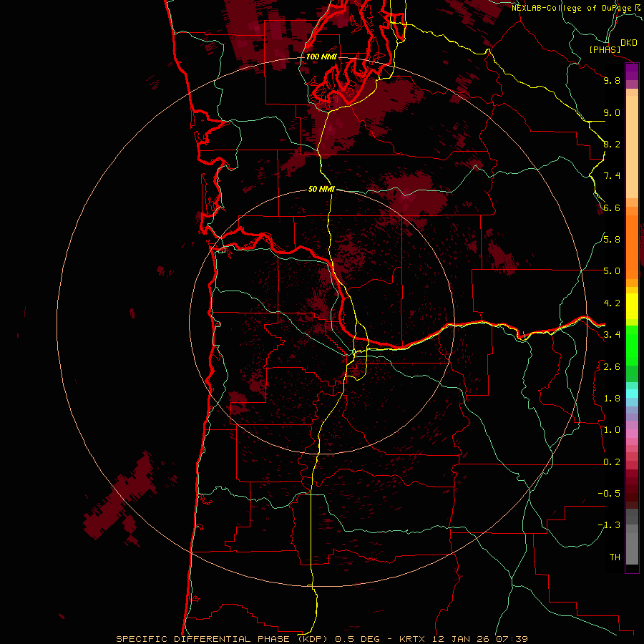Click the "TH" label on the color scale
Image resolution: width=644 pixels, height=644 pixels.
615,557
